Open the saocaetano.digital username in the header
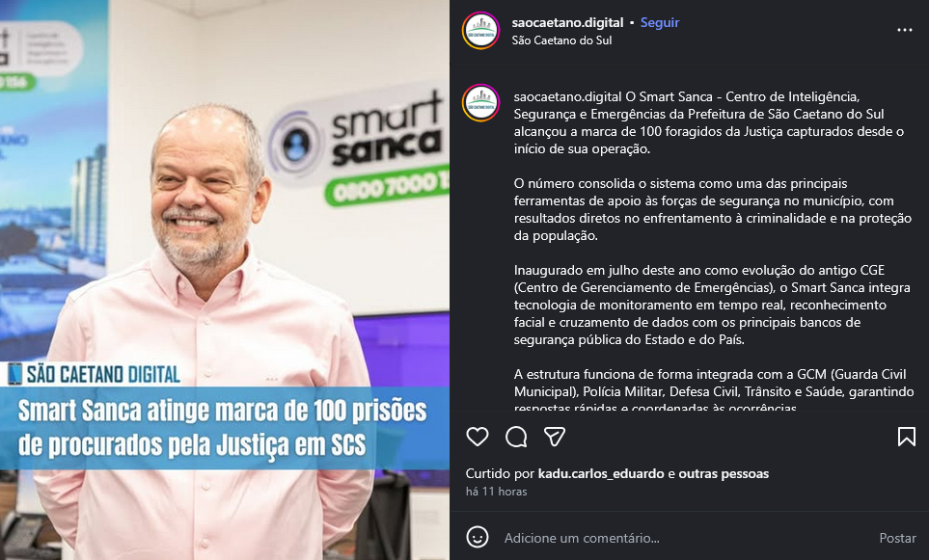The image size is (929, 560). point(567,22)
